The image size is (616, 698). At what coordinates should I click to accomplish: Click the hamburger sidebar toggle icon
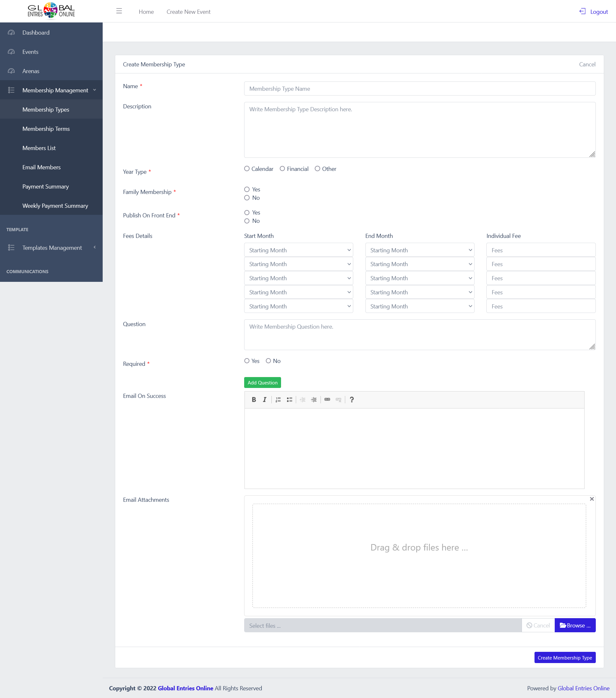[119, 11]
